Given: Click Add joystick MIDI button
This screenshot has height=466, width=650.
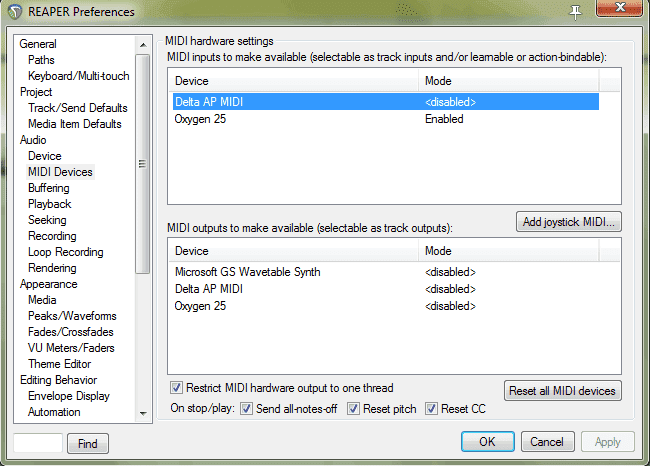Looking at the screenshot, I should (568, 222).
